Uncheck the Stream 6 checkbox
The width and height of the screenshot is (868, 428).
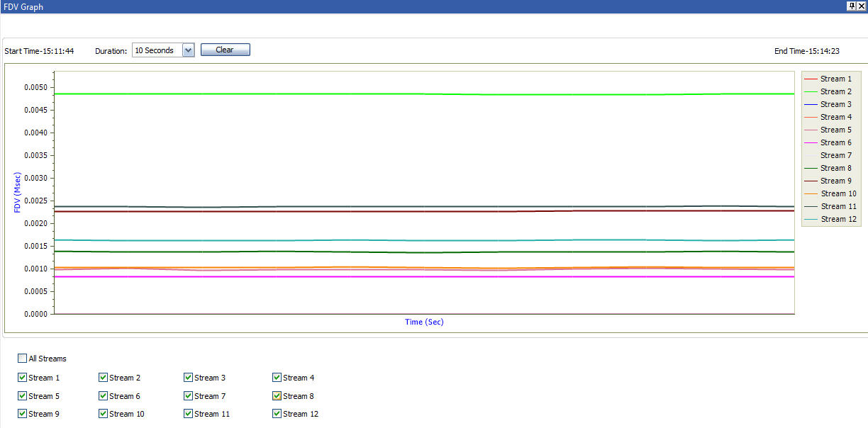click(x=104, y=396)
